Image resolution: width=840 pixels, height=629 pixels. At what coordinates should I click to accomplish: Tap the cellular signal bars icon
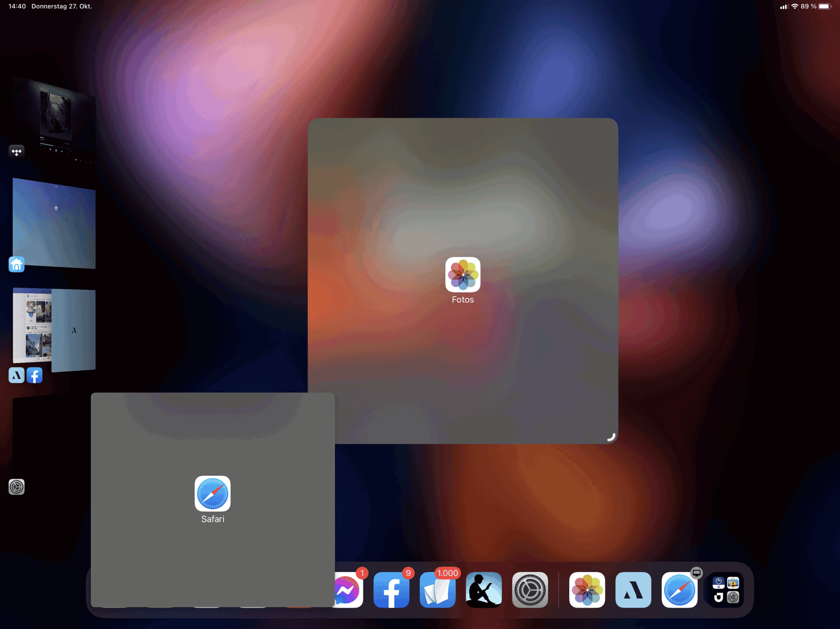(784, 7)
